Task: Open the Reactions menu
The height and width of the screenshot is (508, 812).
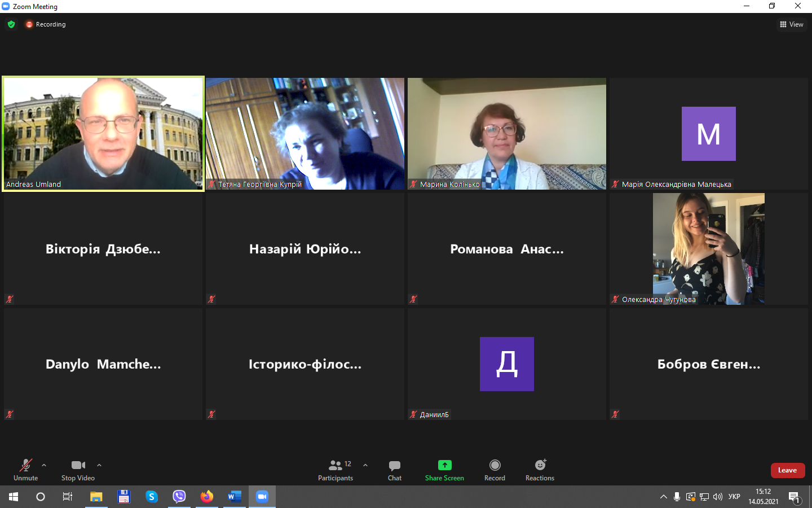Action: (540, 470)
